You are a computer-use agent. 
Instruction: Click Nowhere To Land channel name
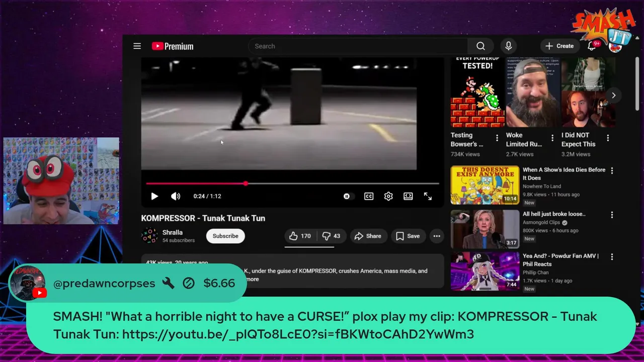click(542, 187)
